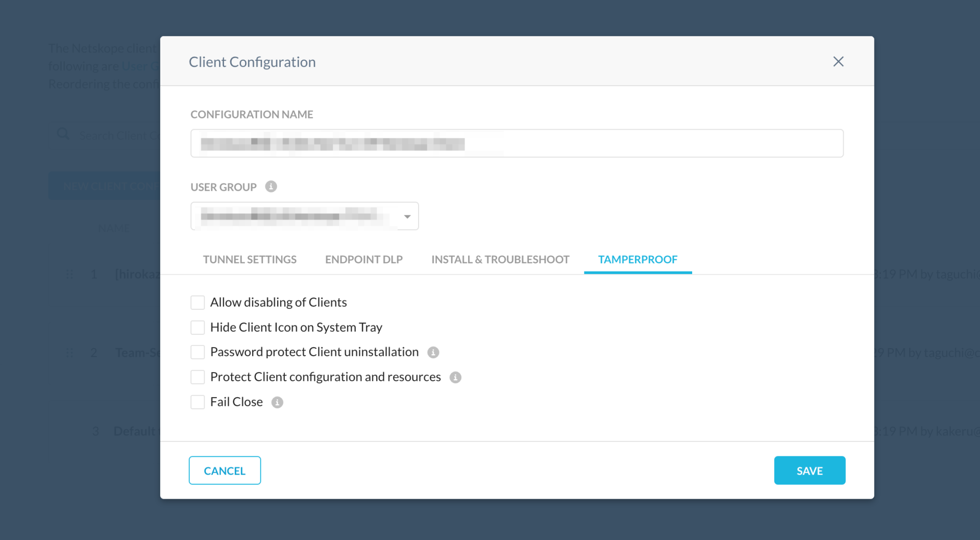The width and height of the screenshot is (980, 540).
Task: Switch to the Tunnel Settings tab
Action: tap(250, 259)
